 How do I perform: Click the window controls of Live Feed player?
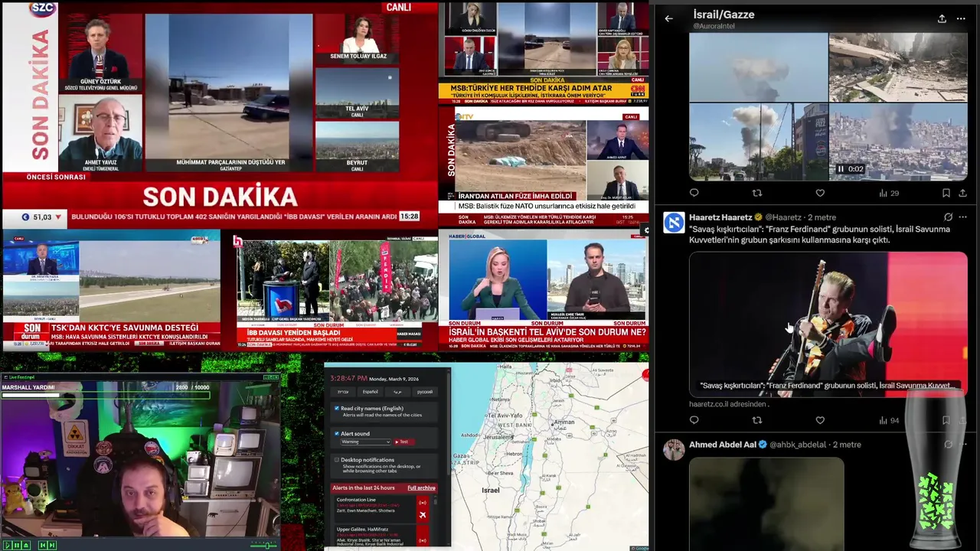[x=271, y=377]
